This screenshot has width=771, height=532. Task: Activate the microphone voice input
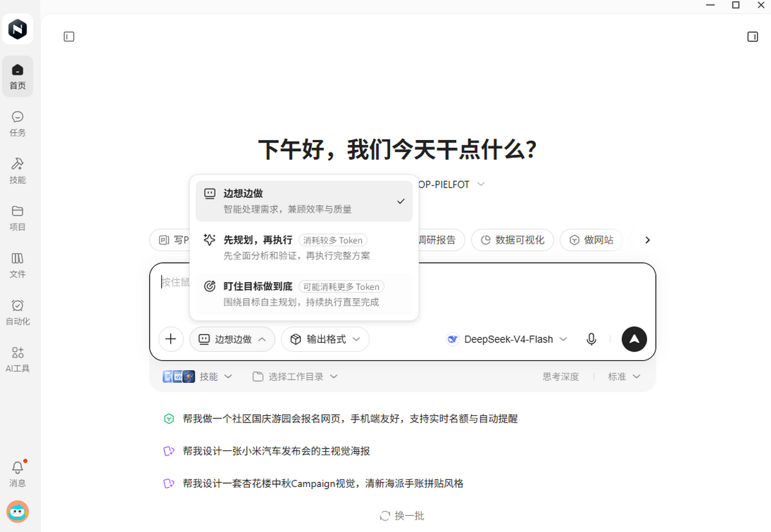(592, 339)
